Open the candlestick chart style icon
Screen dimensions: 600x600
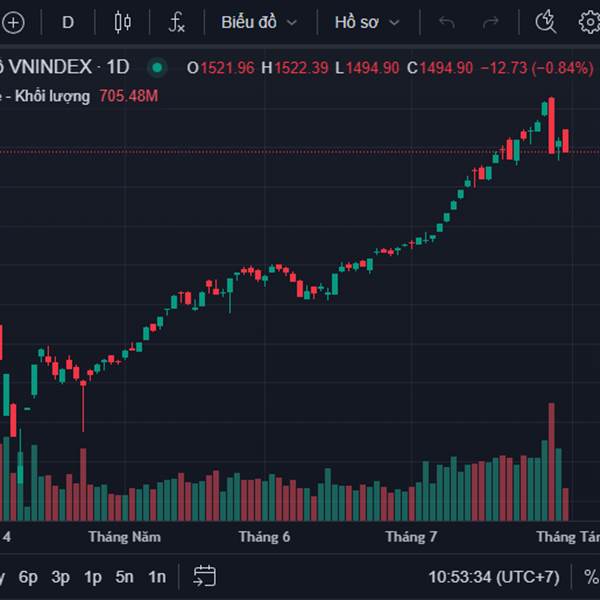point(122,22)
